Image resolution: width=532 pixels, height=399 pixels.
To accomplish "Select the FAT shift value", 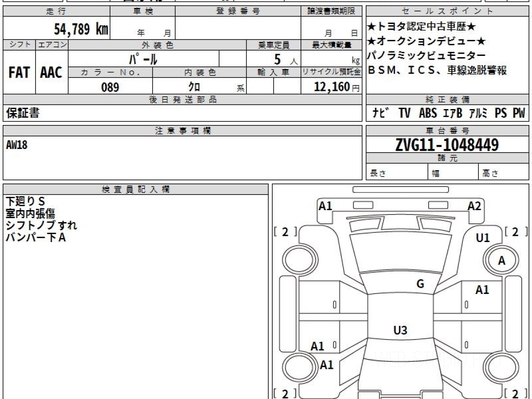I will click(19, 73).
